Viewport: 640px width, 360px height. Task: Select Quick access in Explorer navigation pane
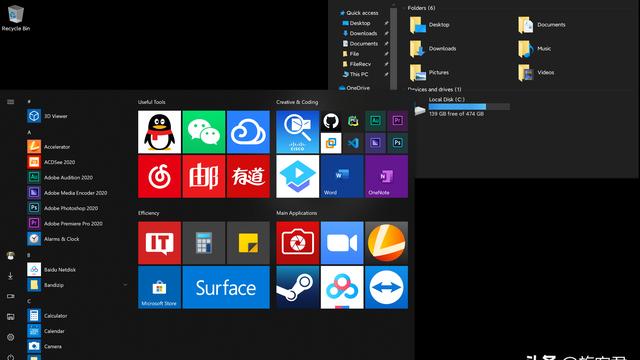(x=359, y=13)
